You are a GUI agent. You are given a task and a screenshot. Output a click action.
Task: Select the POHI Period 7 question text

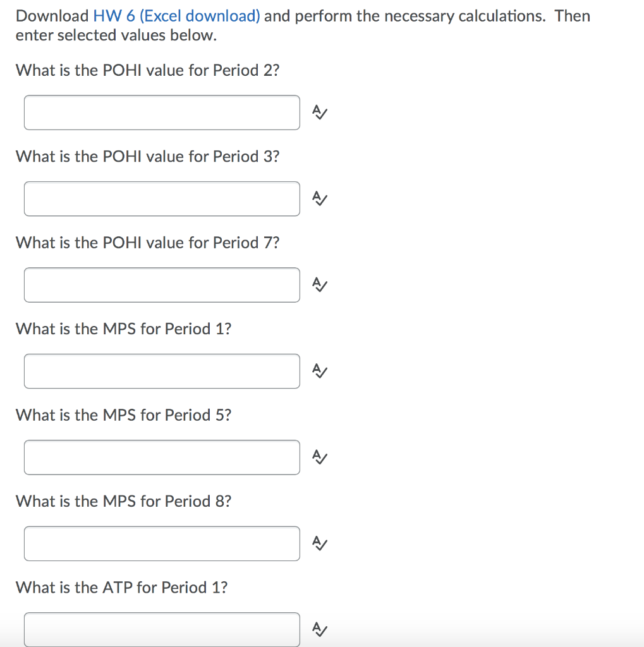click(x=149, y=243)
